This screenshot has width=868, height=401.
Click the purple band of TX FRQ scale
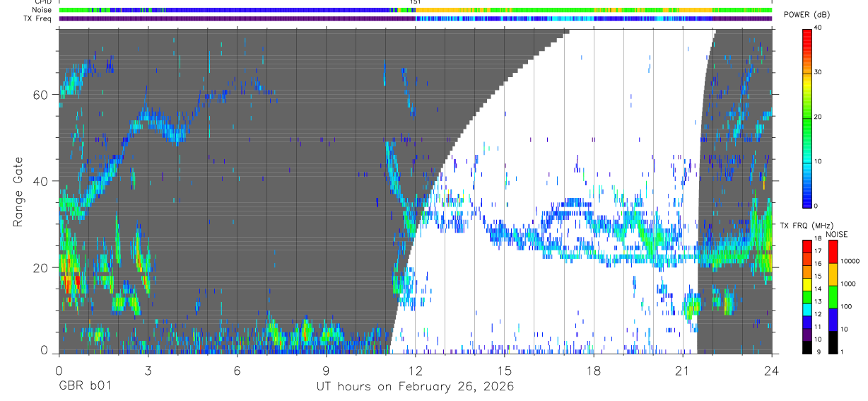pos(807,334)
